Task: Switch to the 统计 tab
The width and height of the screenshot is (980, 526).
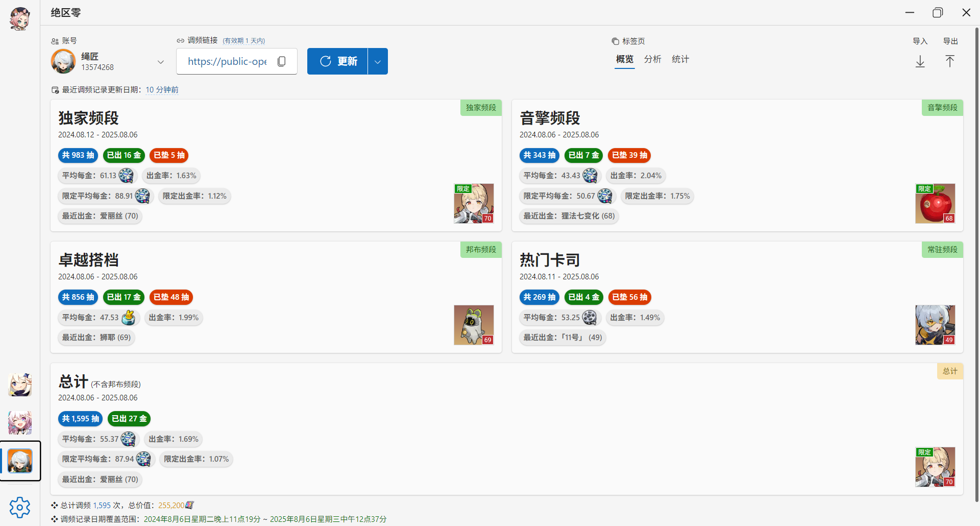Action: (680, 59)
